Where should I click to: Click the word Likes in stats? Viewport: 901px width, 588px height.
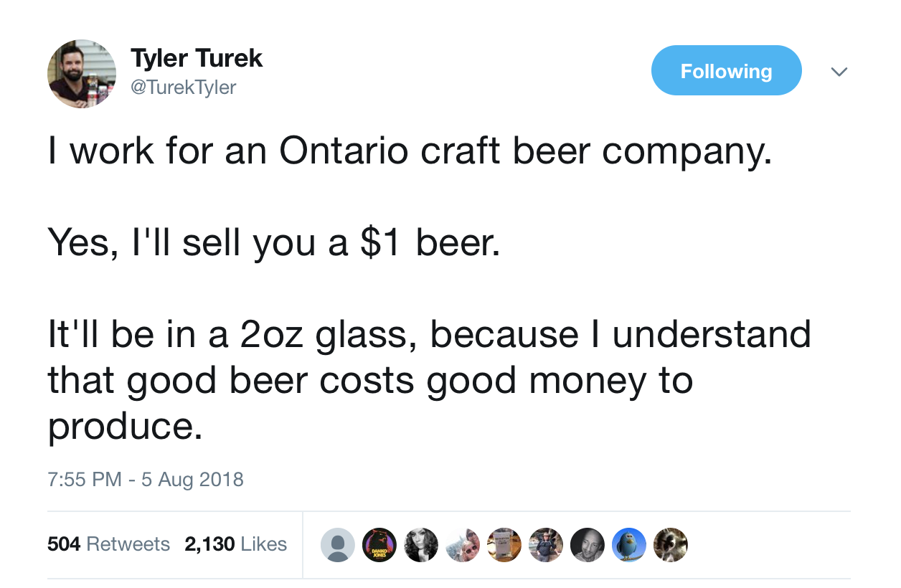pyautogui.click(x=263, y=544)
